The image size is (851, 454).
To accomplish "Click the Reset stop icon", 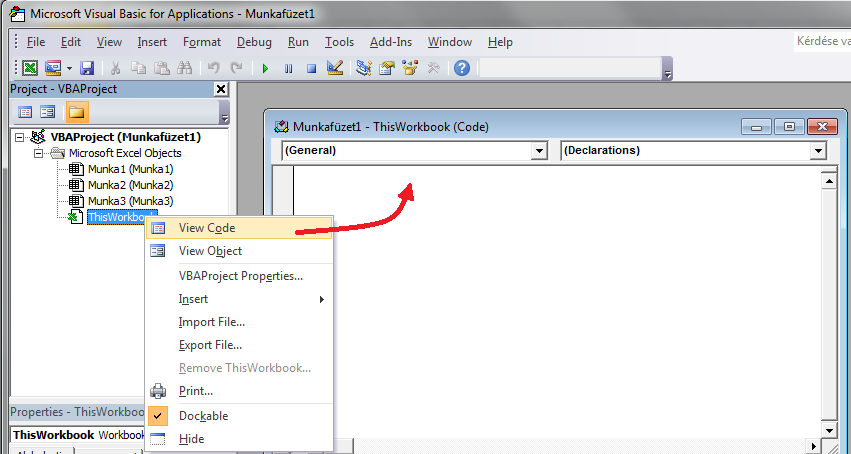I will 312,68.
